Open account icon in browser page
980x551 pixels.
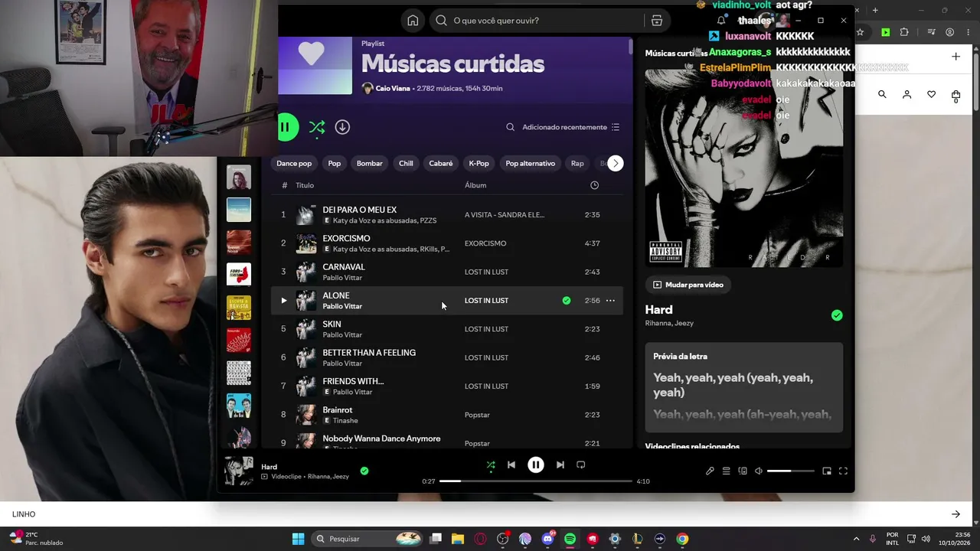pyautogui.click(x=906, y=94)
